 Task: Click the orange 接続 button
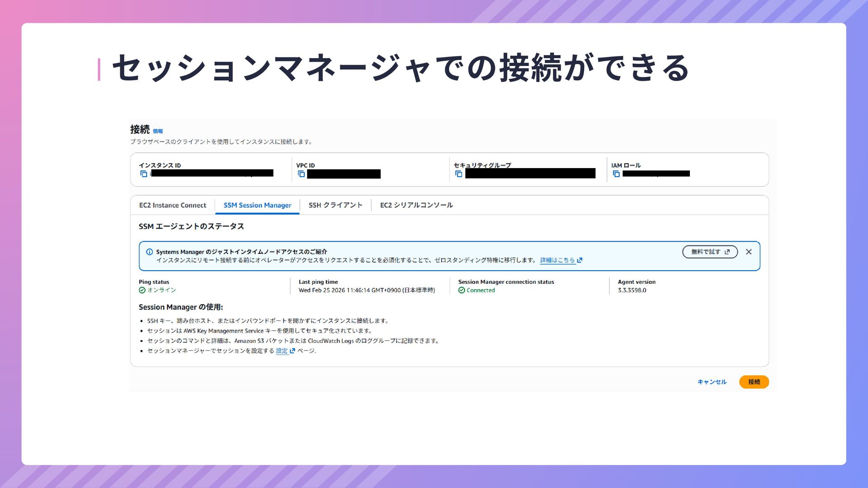pos(754,382)
